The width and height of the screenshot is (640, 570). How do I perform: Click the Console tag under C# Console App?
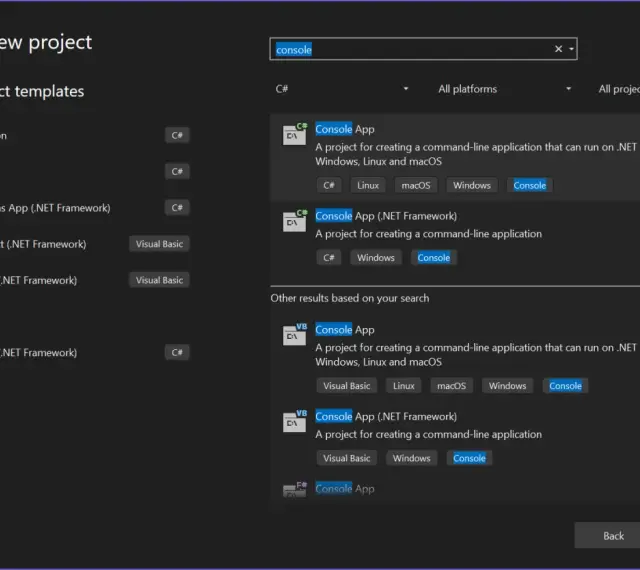[529, 185]
